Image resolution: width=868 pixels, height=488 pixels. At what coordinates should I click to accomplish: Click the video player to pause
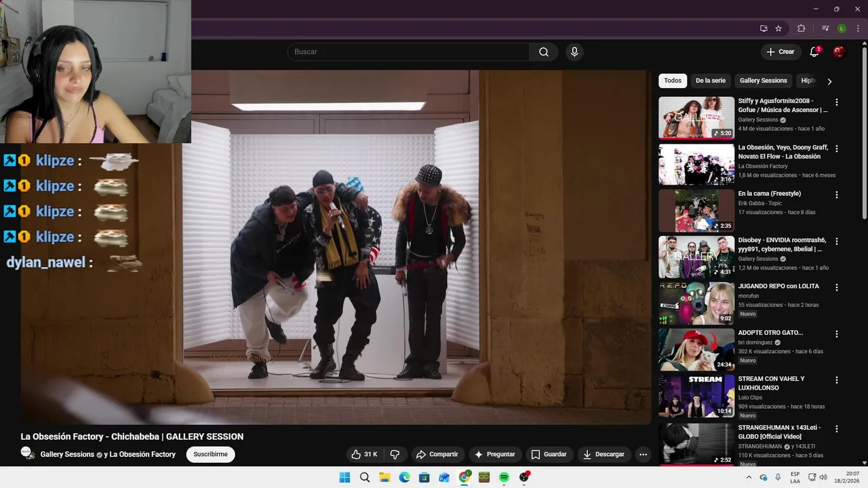(x=336, y=247)
